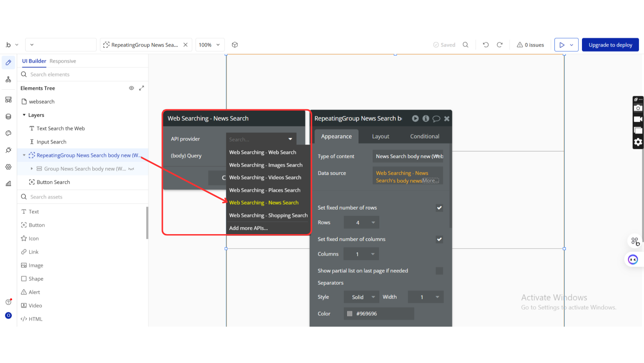Uncheck Set fixed number of columns

(439, 239)
